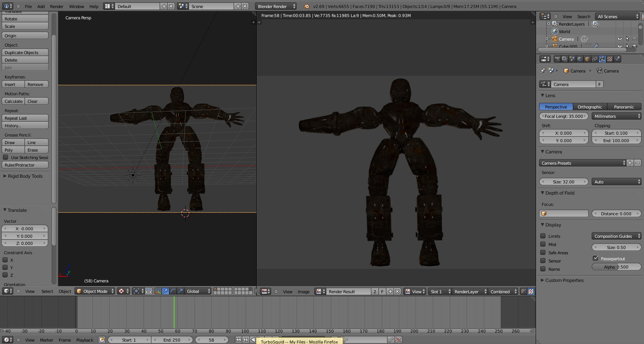Viewport: 644px width, 344px height.
Task: Toggle Camera visibility eye in outliner
Action: click(x=620, y=39)
